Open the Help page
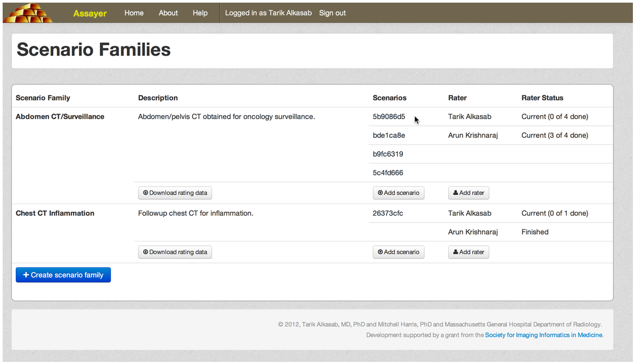 pos(200,13)
